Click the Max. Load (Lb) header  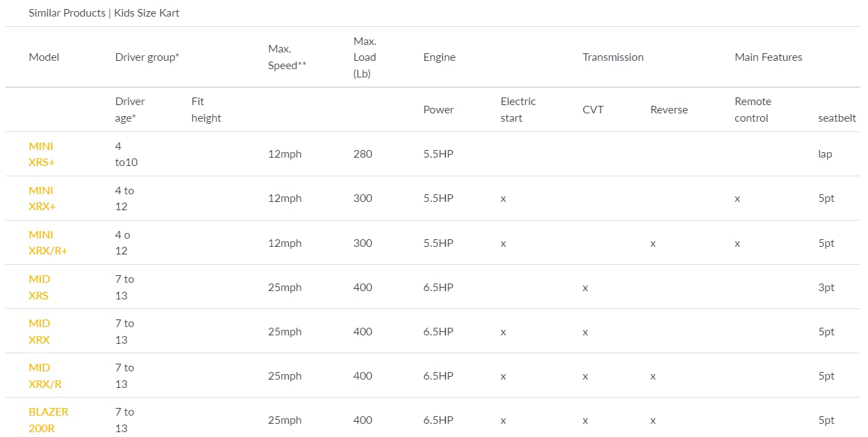click(x=365, y=57)
